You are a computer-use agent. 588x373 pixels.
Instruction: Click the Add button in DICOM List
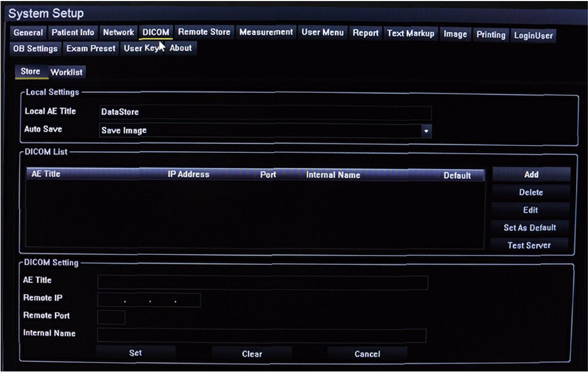pos(531,174)
